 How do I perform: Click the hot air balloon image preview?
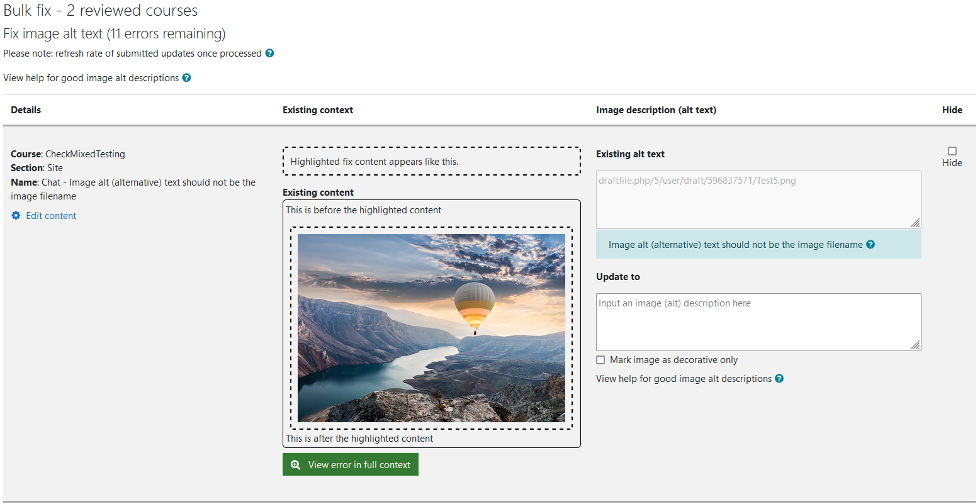click(x=431, y=328)
